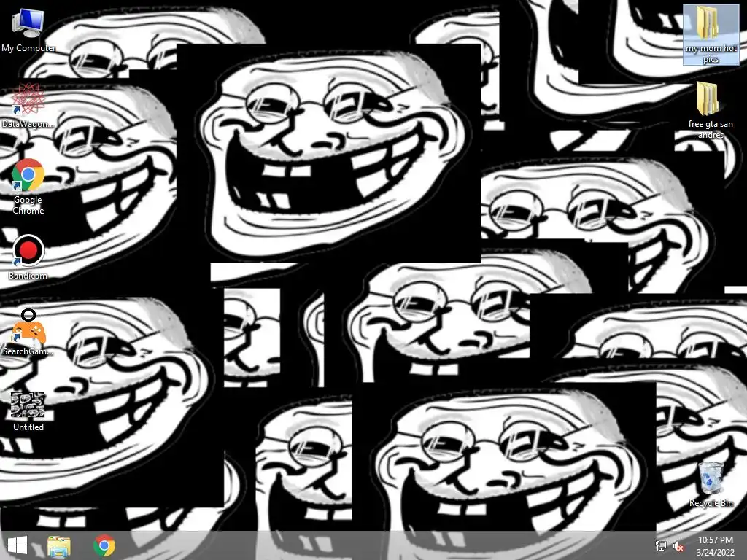
Task: Open File Explorer from the taskbar
Action: tap(59, 546)
